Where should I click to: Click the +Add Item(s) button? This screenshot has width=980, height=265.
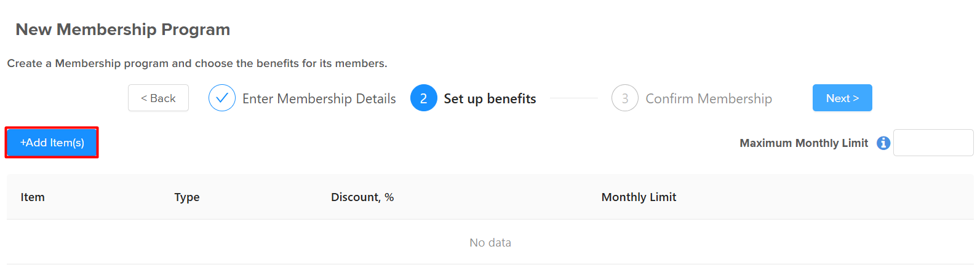tap(52, 143)
